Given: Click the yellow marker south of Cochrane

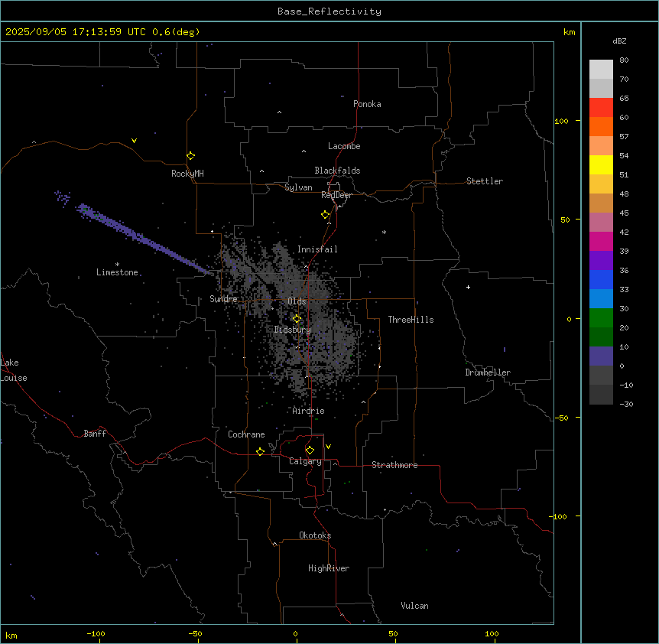Looking at the screenshot, I should [x=260, y=451].
